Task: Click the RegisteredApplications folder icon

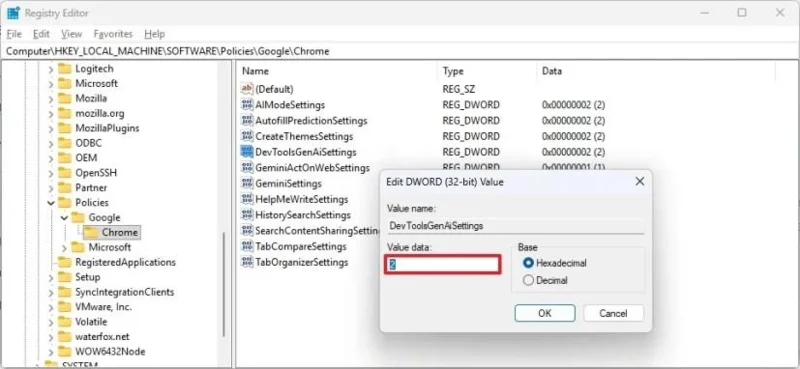Action: click(65, 262)
